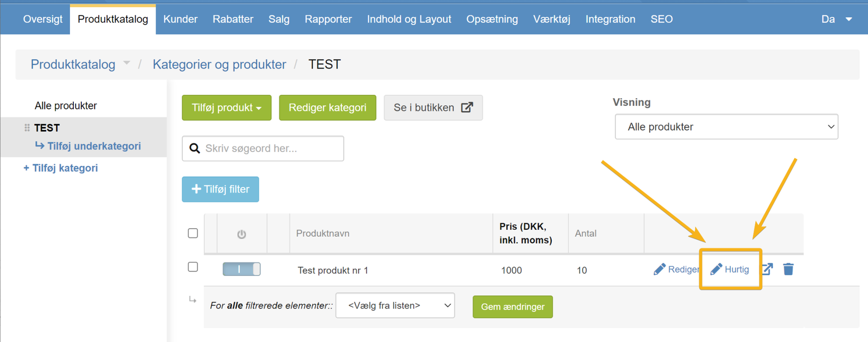Select the Indhold og Layout tab

(x=409, y=19)
